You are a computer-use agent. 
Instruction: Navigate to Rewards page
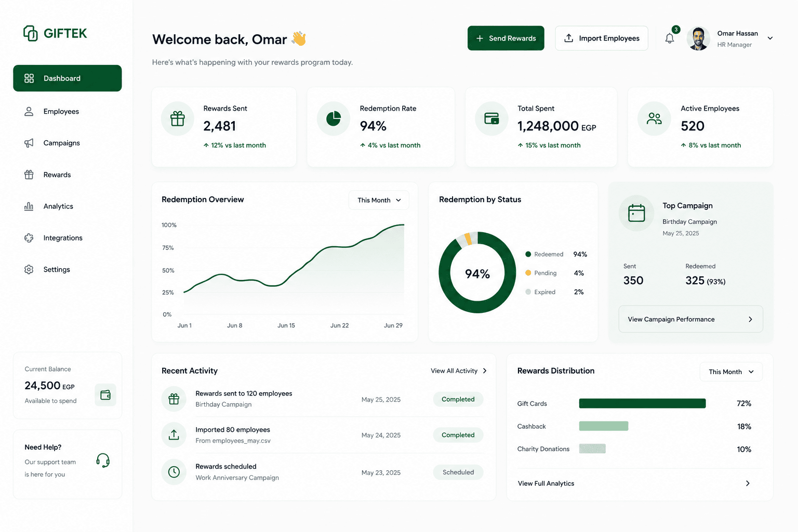68,175
